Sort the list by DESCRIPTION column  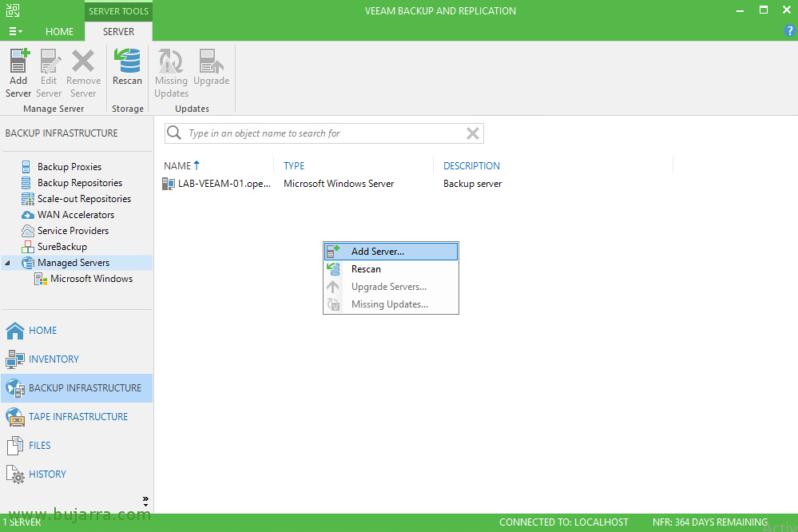(471, 166)
